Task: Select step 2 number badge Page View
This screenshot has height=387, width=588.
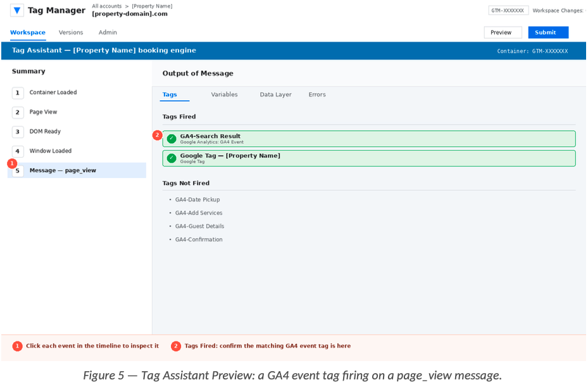Action: click(x=18, y=113)
